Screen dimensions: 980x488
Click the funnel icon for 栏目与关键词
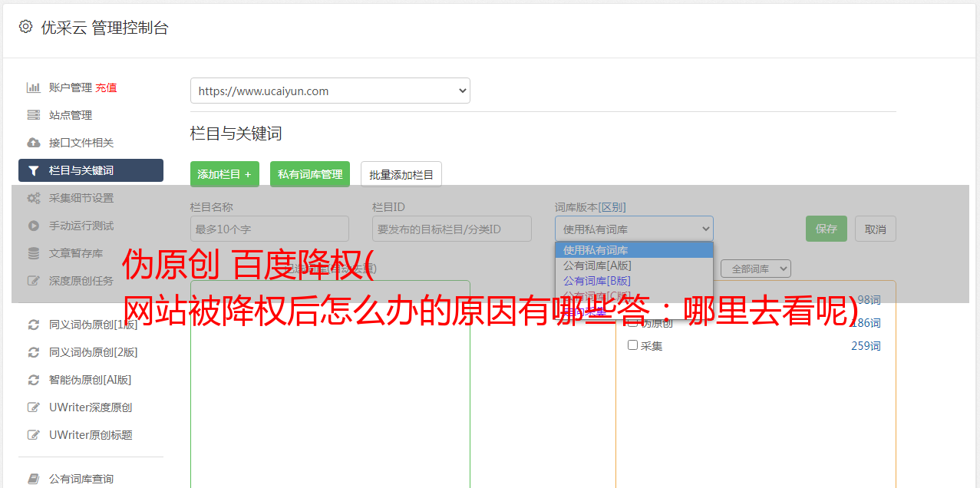(x=34, y=170)
